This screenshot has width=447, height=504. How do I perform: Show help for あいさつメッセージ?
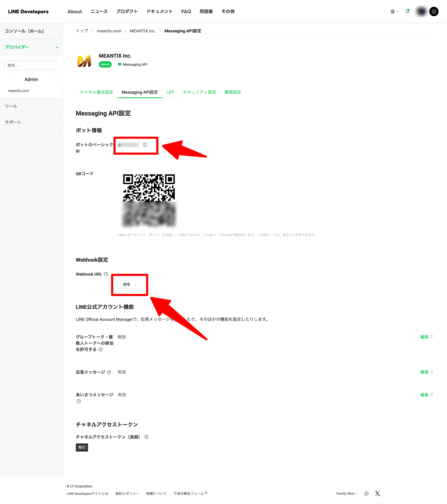(x=79, y=401)
